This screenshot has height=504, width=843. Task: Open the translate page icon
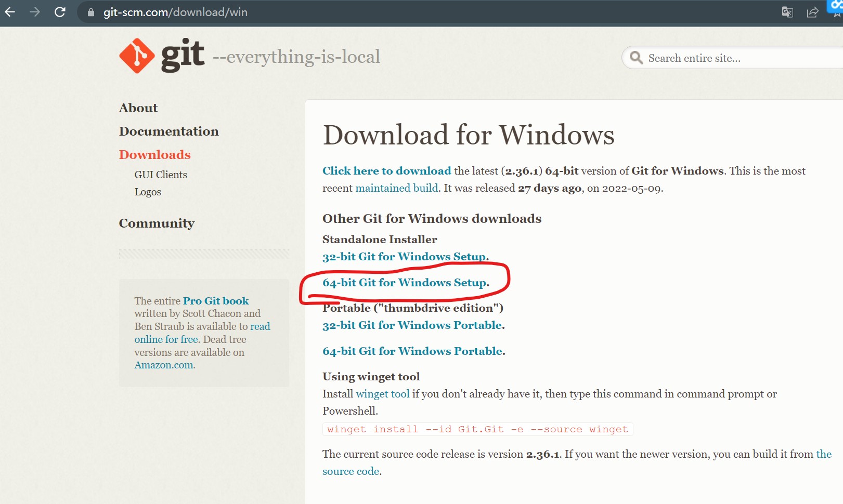pos(787,12)
